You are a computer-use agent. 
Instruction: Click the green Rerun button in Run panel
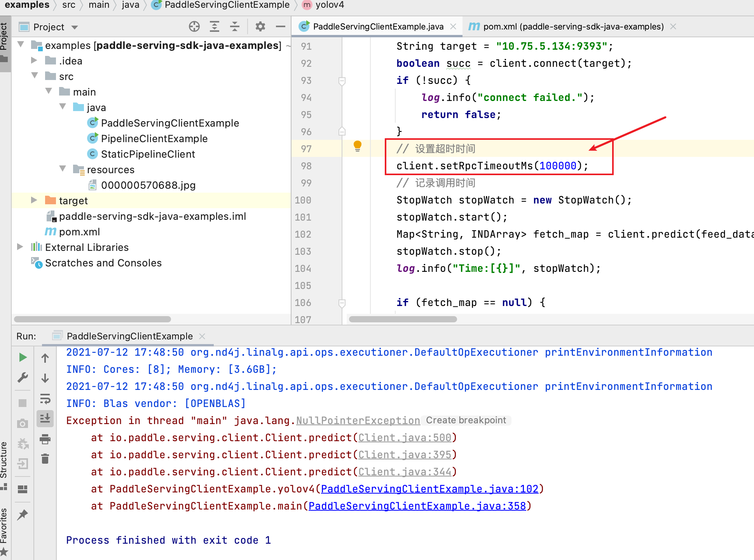23,357
